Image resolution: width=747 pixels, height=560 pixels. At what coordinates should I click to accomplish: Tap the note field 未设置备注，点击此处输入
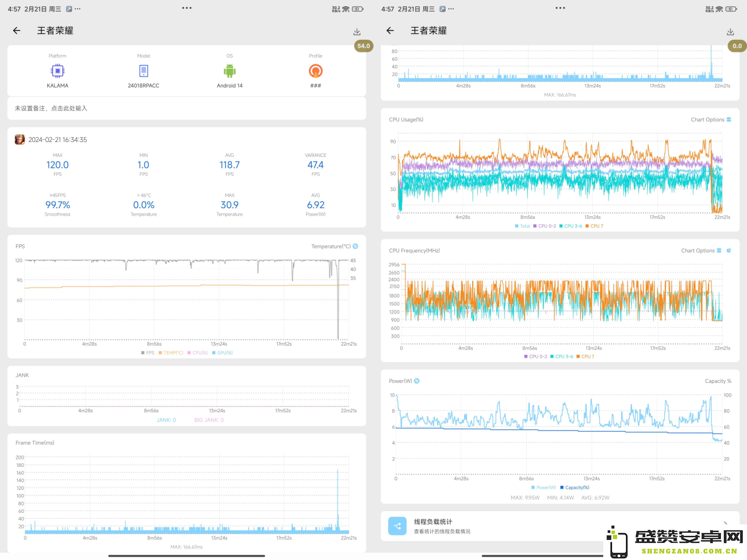[187, 108]
